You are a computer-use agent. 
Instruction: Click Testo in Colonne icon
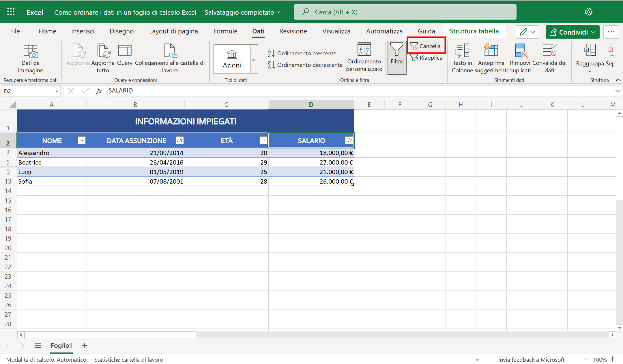(x=462, y=51)
